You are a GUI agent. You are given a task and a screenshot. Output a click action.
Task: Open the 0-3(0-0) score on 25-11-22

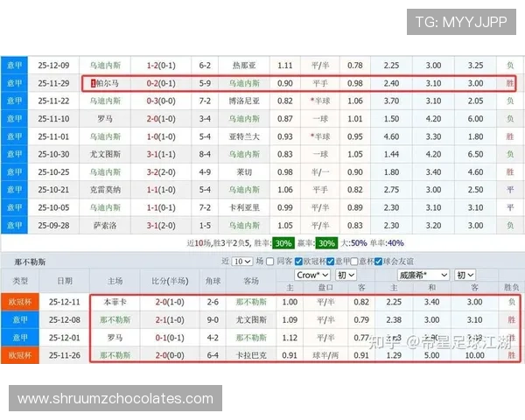(x=161, y=101)
